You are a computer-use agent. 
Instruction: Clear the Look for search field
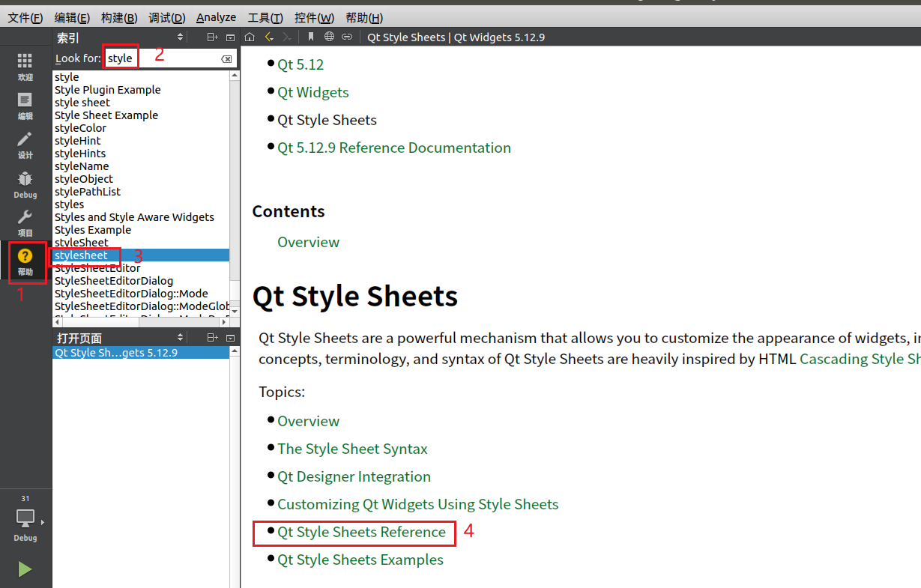[x=226, y=58]
